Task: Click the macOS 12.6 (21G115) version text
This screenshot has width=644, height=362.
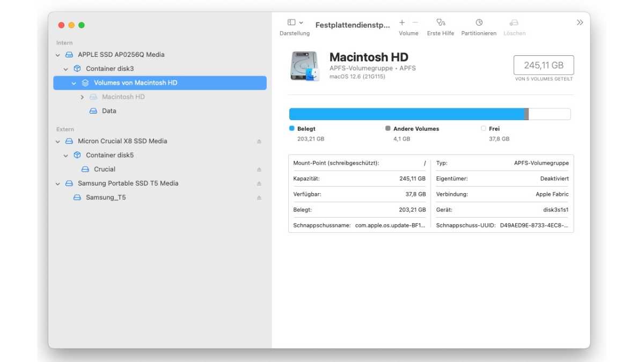Action: pyautogui.click(x=357, y=77)
